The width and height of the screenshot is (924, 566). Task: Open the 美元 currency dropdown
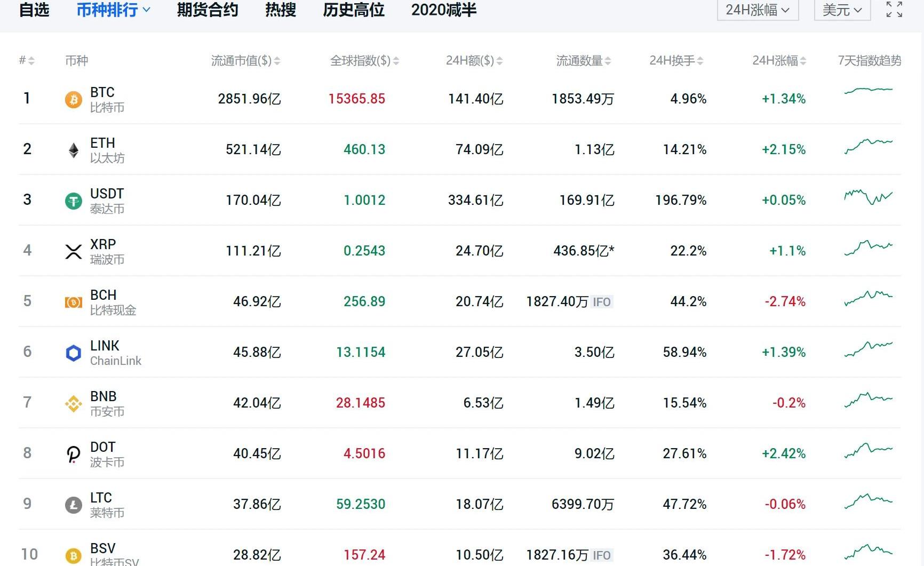click(x=842, y=10)
